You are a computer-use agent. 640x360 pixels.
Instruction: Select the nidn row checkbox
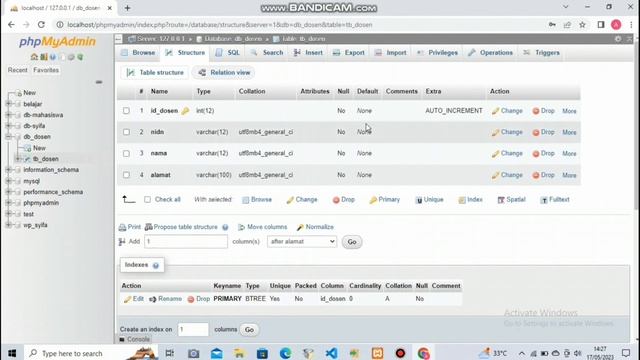[x=126, y=132]
